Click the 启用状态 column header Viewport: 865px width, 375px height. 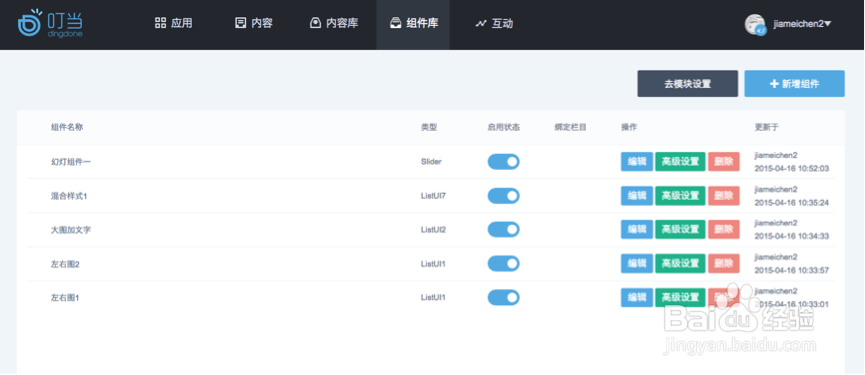(x=504, y=127)
